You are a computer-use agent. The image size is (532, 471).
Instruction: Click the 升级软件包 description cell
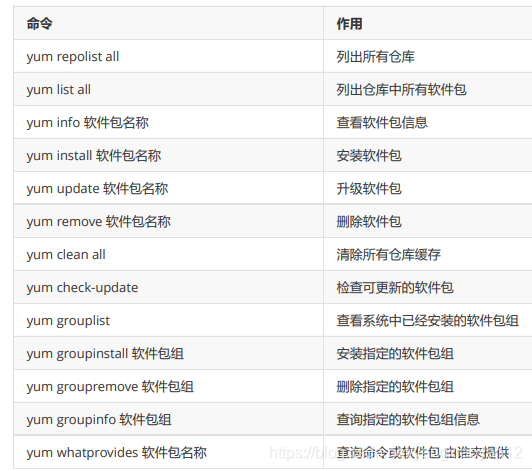click(428, 188)
